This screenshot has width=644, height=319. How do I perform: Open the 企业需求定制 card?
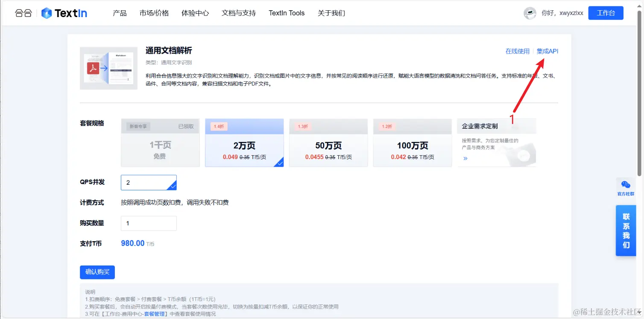497,143
